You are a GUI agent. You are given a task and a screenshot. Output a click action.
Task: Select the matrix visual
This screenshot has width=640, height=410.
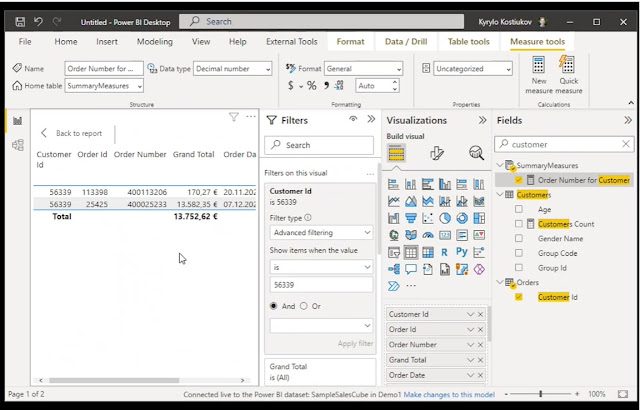click(428, 253)
